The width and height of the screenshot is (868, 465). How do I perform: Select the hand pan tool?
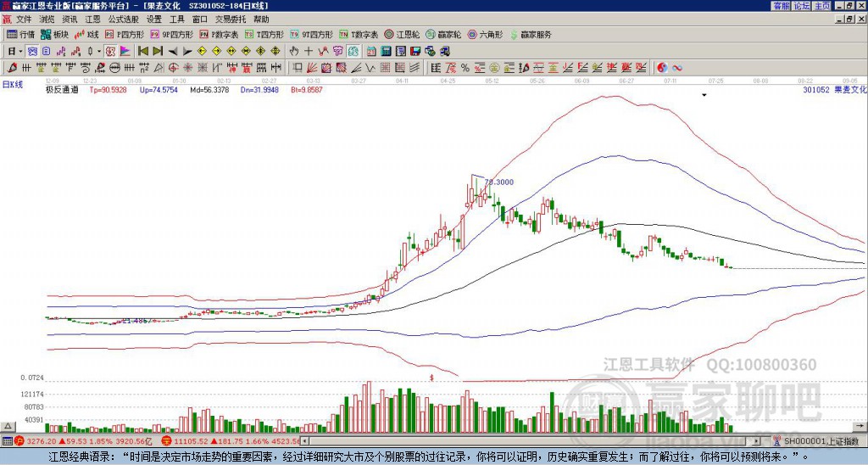(x=293, y=52)
